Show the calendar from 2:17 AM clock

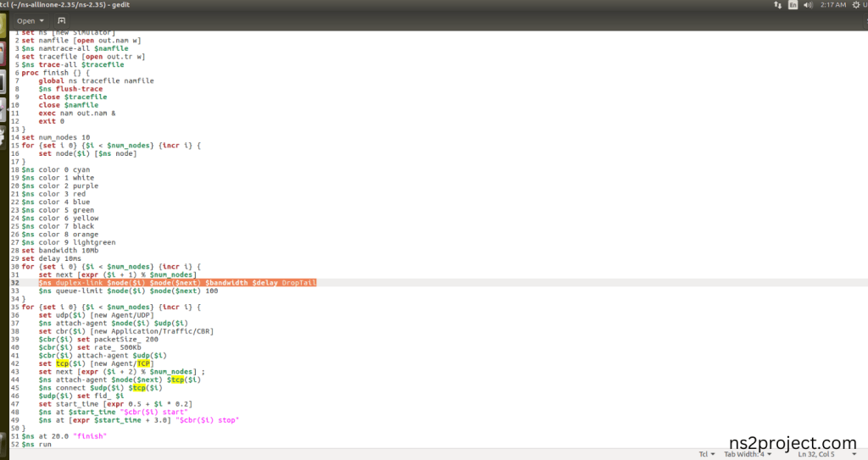pos(833,5)
